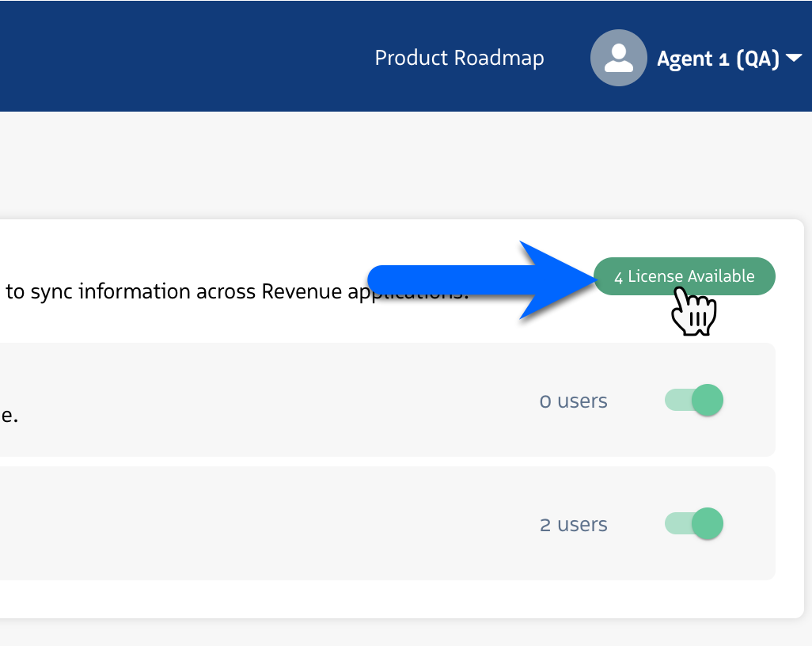Click white card area below the 2 users row
Viewport: 812px width, 646px height.
396,598
